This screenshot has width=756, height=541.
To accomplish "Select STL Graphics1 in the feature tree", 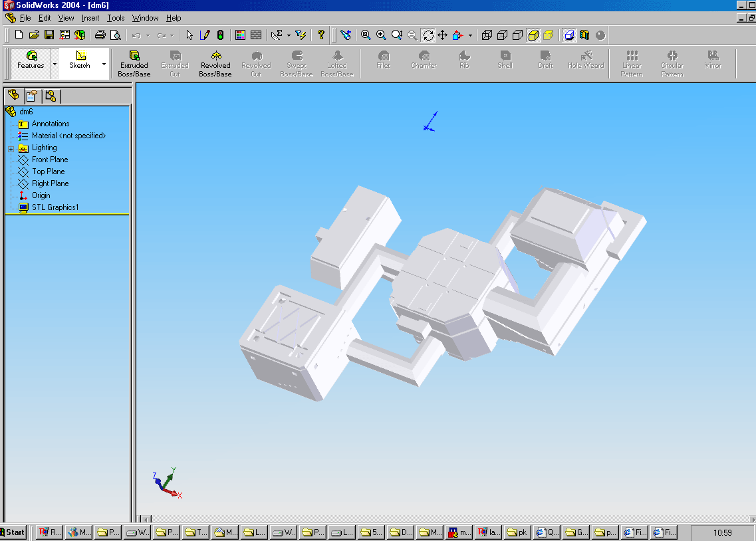I will (55, 207).
